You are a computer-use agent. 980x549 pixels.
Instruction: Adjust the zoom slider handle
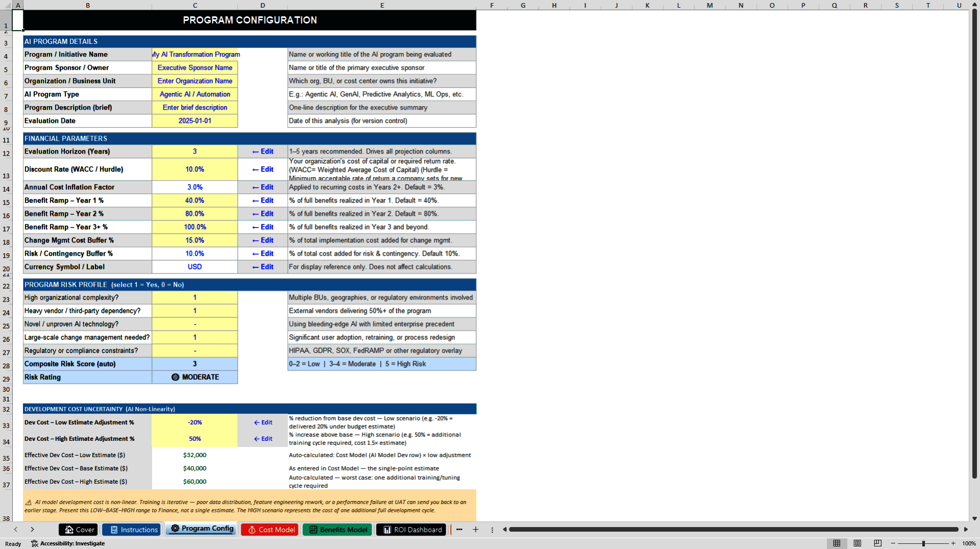pyautogui.click(x=923, y=543)
